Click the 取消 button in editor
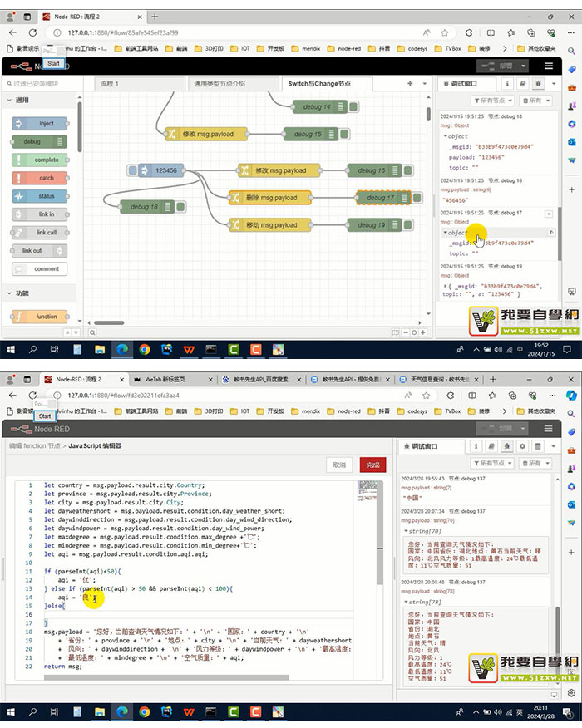This screenshot has height=728, width=582. pyautogui.click(x=339, y=465)
